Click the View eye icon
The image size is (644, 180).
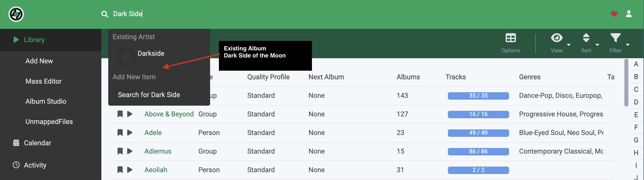coord(557,38)
